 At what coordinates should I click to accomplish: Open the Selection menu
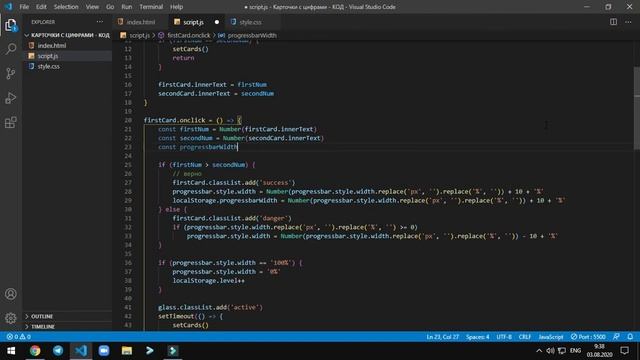coord(66,7)
